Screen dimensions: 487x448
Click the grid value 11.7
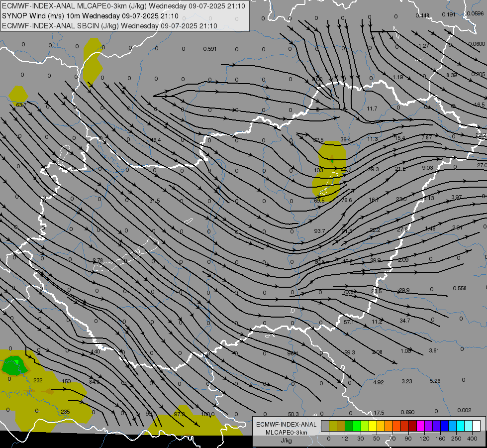pyautogui.click(x=372, y=109)
